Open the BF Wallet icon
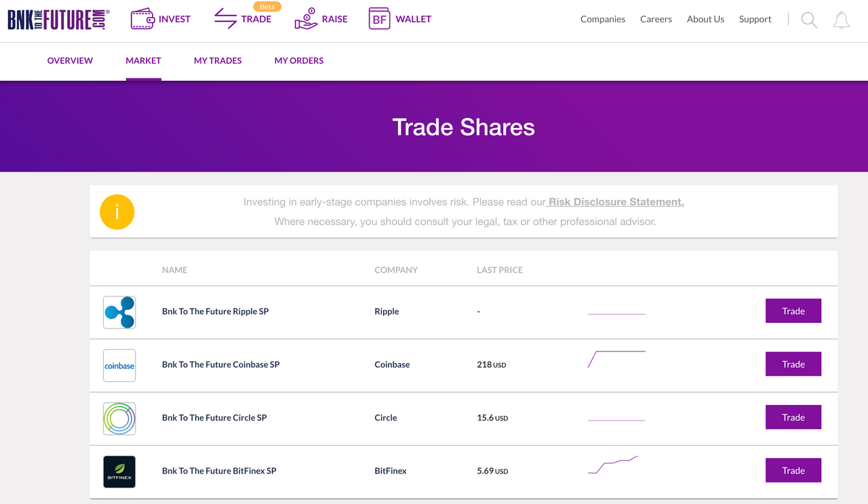 379,19
